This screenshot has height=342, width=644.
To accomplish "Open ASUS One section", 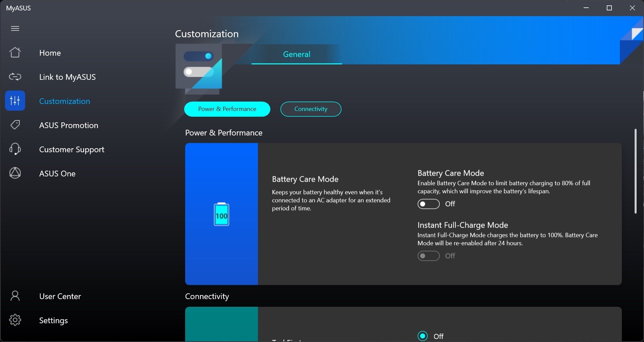I will [57, 174].
